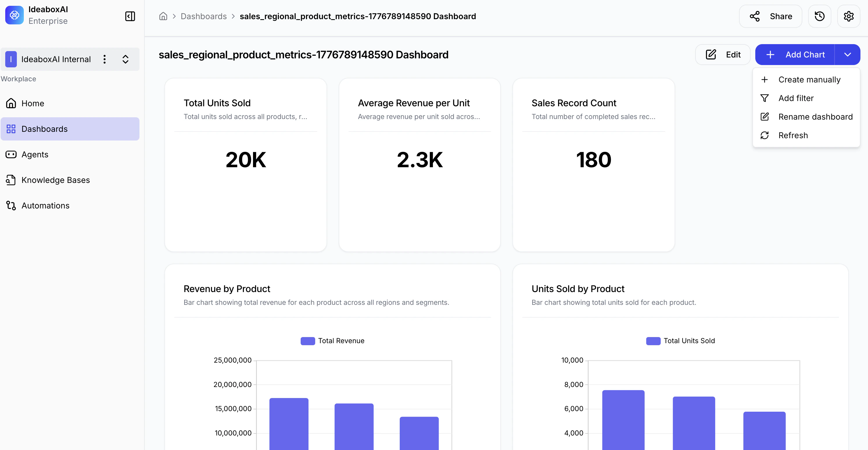Image resolution: width=868 pixels, height=450 pixels.
Task: Open Dashboards in sidebar
Action: pos(70,129)
